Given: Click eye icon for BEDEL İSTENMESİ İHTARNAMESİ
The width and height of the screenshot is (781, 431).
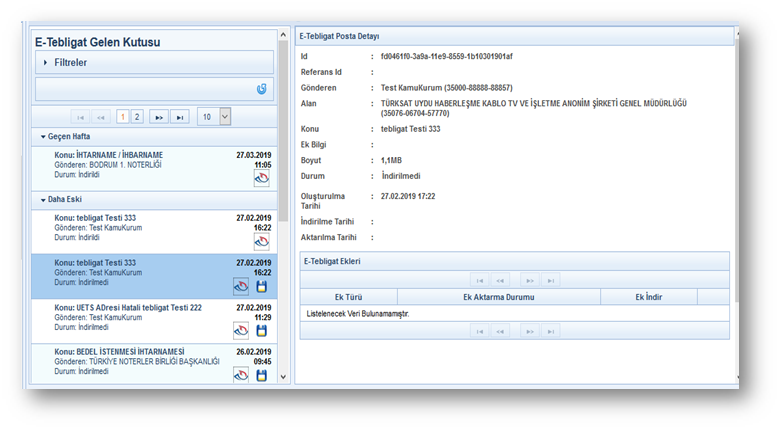Looking at the screenshot, I should (241, 375).
